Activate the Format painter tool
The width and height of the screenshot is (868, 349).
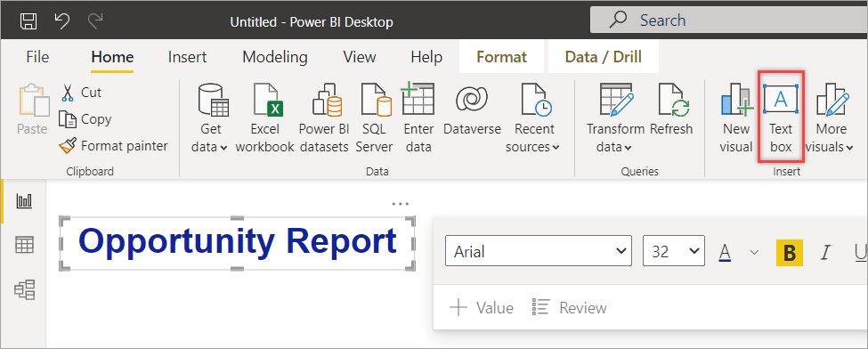(x=113, y=146)
